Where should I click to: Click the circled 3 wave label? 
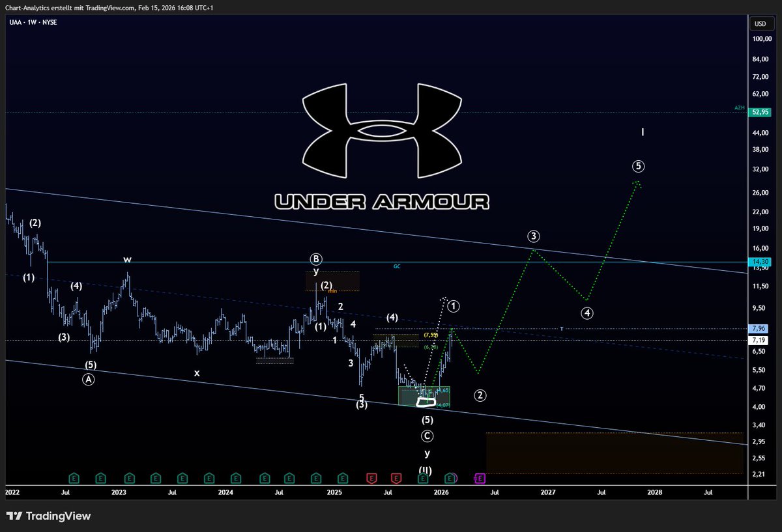coord(534,236)
